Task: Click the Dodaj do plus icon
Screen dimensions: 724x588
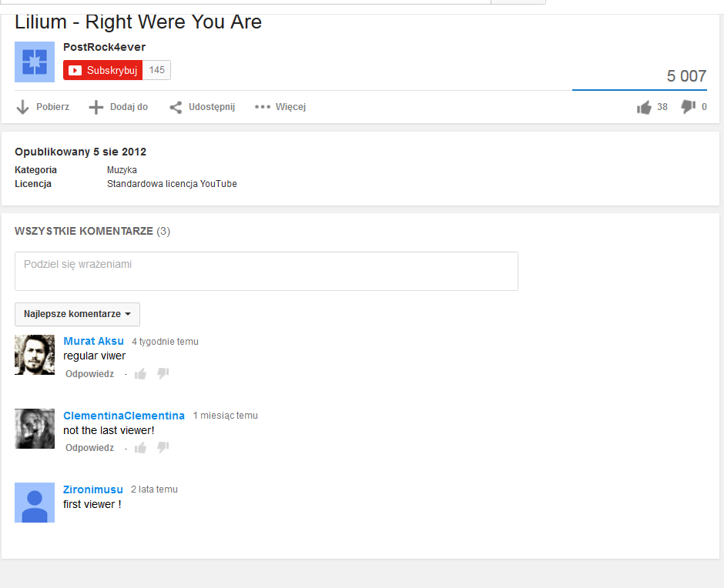Action: click(x=96, y=107)
